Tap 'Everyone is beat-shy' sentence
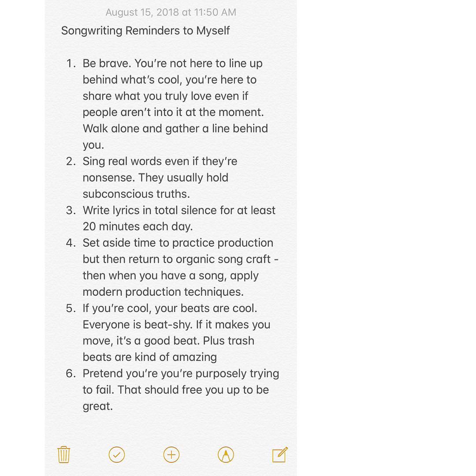Screen dimensions: 476x476 point(138,324)
